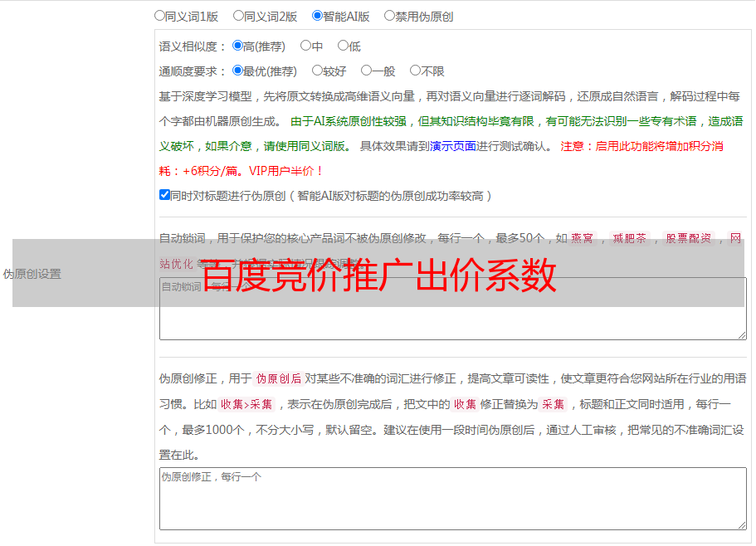Set 语义相似度 to 低

point(343,46)
